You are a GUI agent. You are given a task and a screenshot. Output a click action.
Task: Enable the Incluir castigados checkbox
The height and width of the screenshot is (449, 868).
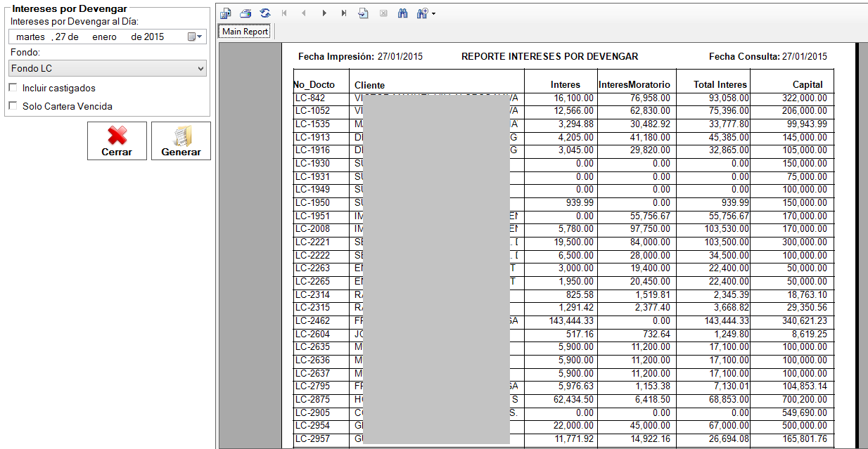tap(13, 88)
